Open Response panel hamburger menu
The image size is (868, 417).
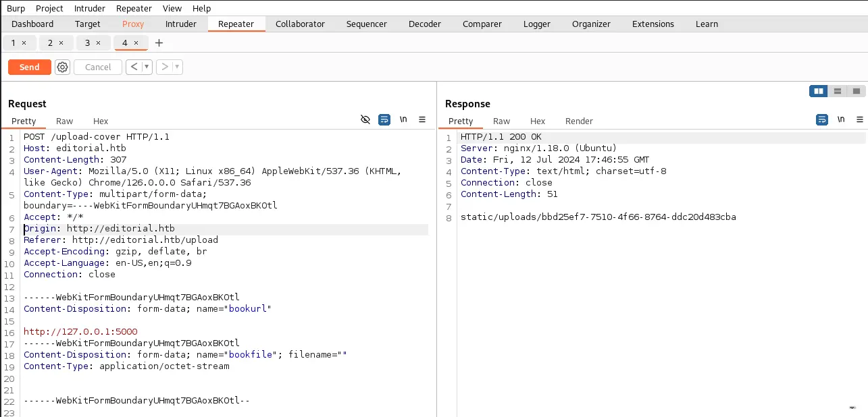[x=860, y=119]
